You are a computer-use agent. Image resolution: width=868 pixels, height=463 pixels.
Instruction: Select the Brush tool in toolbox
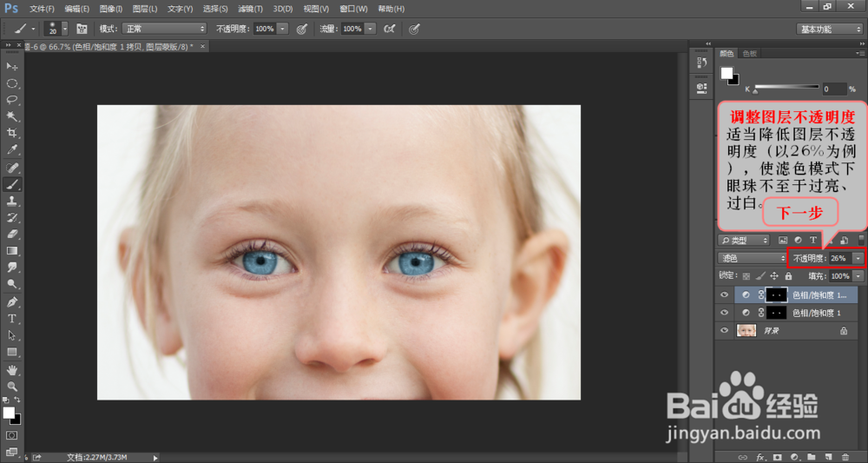(x=11, y=184)
